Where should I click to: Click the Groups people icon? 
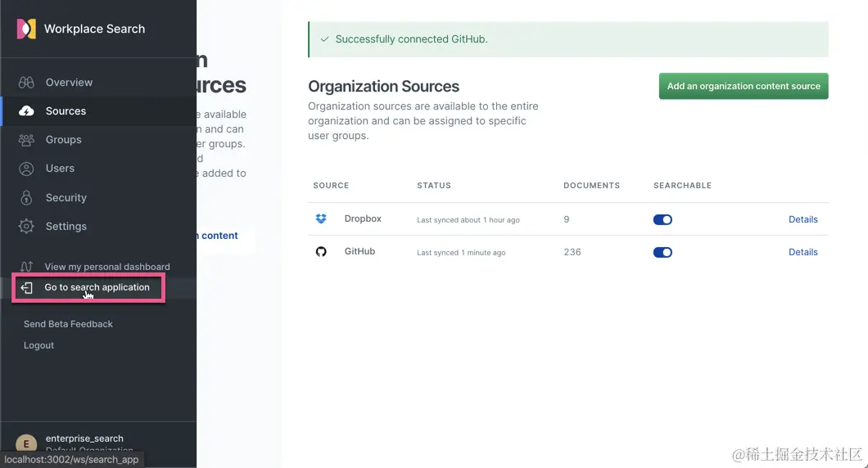tap(26, 140)
